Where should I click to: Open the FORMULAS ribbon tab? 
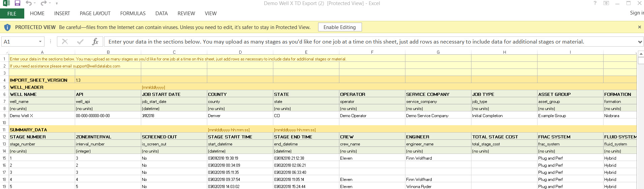[x=133, y=13]
